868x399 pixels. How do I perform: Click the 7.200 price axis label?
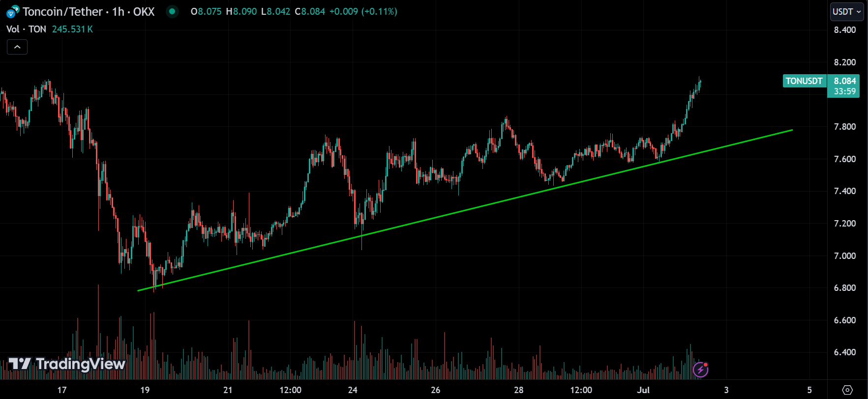(845, 224)
